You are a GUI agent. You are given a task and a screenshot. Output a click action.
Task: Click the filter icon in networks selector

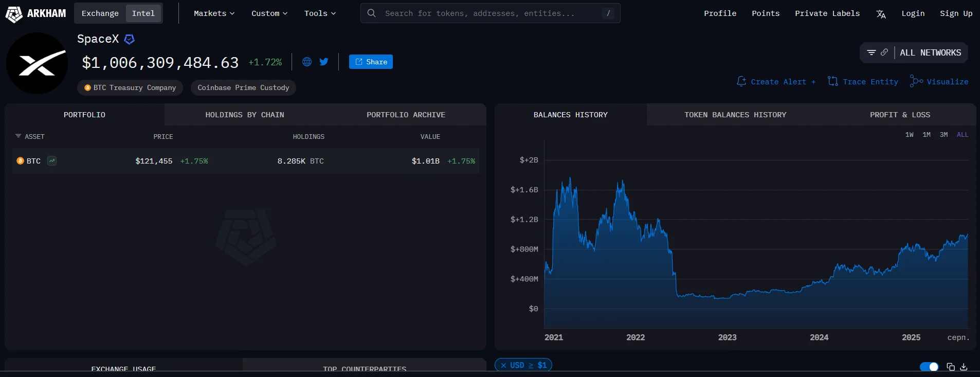coord(872,52)
